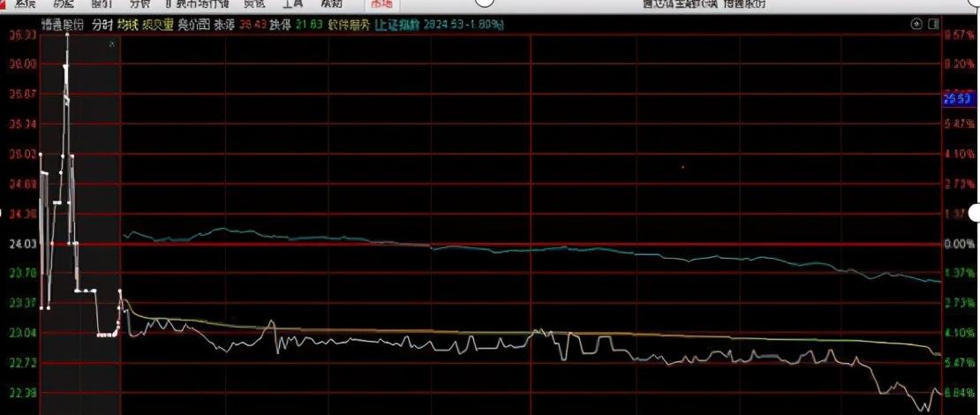980x415 pixels.
Task: Open the 资讯 menu
Action: pyautogui.click(x=253, y=4)
